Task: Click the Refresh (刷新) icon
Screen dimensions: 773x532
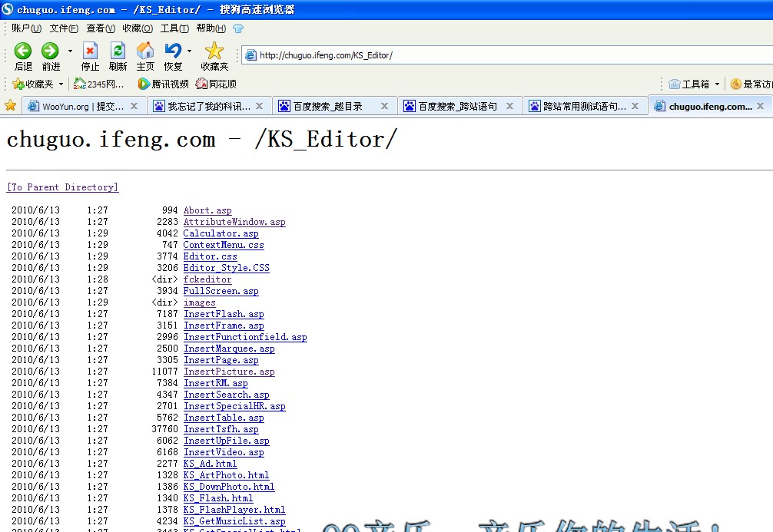Action: pos(118,51)
